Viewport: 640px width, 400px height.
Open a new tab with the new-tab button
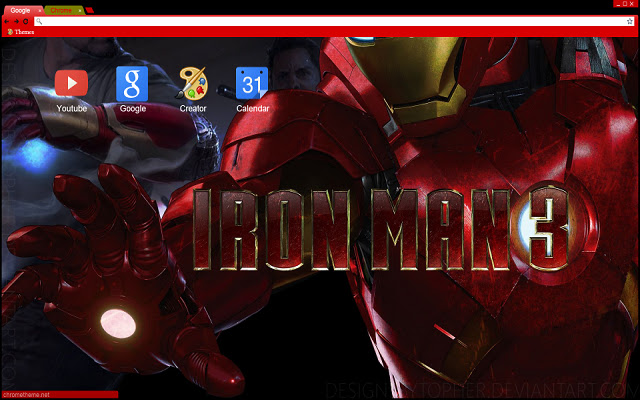click(90, 10)
